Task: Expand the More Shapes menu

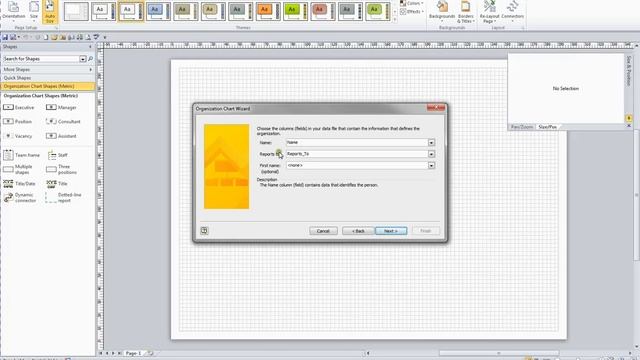Action: 47,70
